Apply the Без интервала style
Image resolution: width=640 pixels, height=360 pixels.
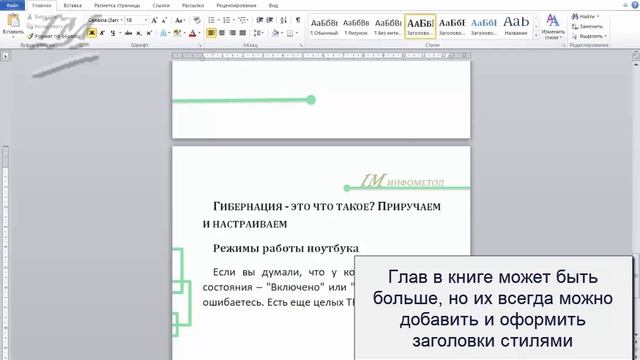tap(388, 26)
